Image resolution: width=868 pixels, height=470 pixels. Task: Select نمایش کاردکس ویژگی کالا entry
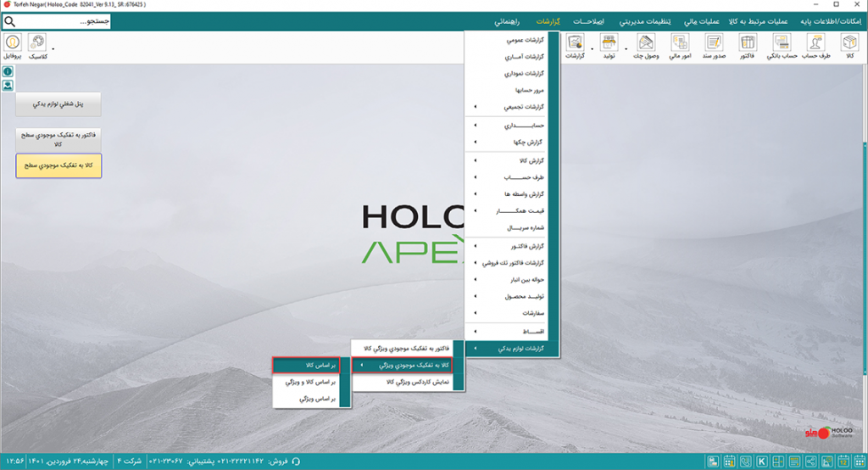pyautogui.click(x=403, y=382)
